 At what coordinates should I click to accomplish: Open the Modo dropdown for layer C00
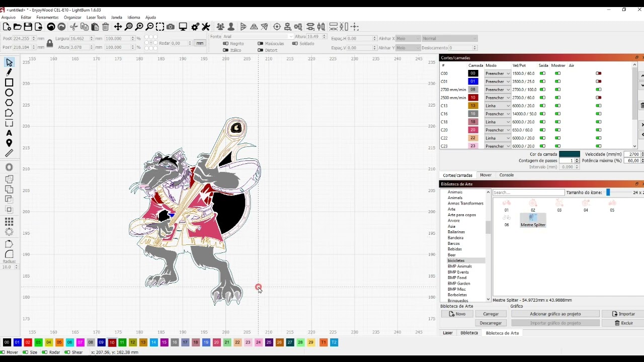tap(498, 73)
